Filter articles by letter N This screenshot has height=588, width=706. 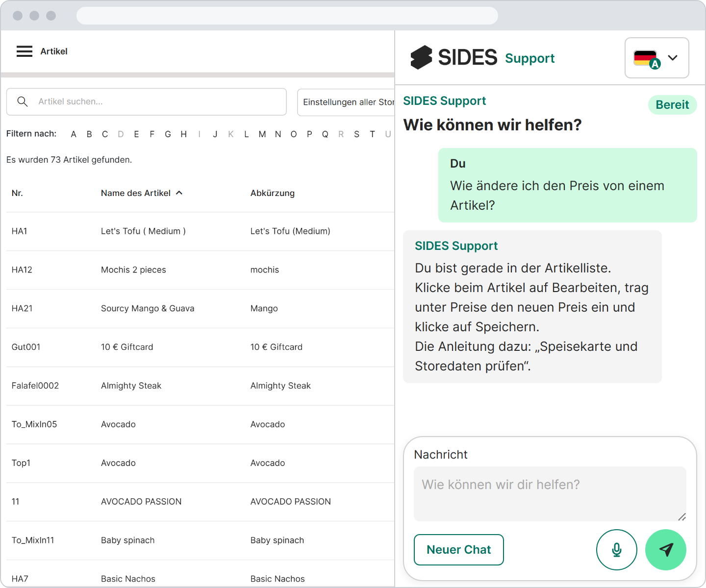[278, 134]
